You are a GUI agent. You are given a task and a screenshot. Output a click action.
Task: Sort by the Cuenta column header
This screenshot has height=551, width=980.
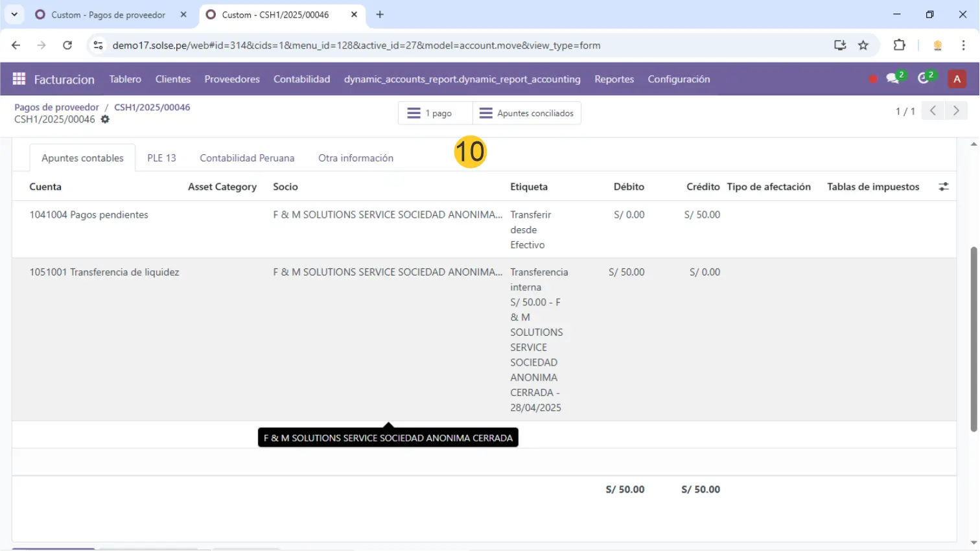pyautogui.click(x=45, y=187)
